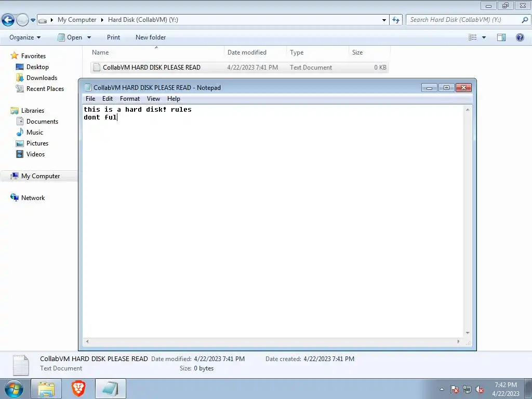Minimize the Notepad window
532x399 pixels.
[429, 88]
